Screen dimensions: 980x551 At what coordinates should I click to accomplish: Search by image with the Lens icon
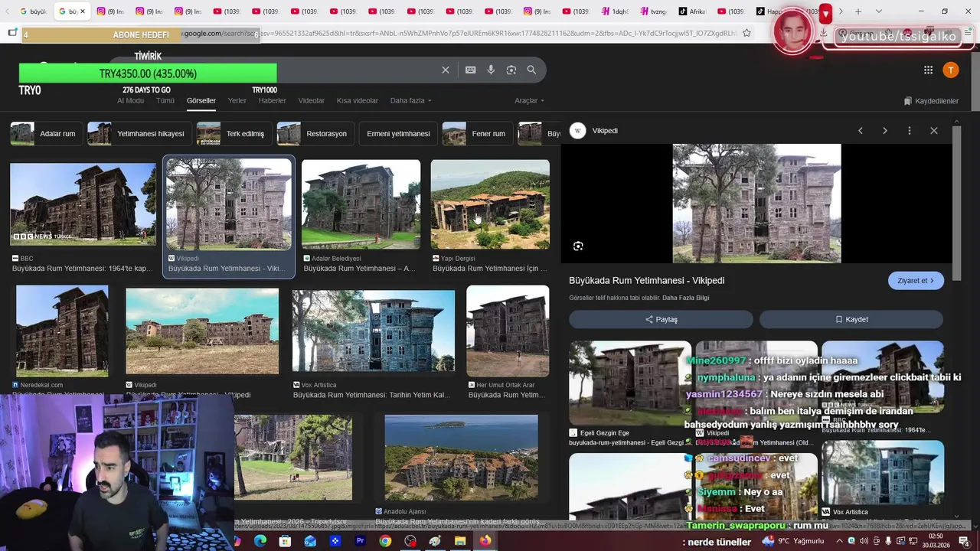pyautogui.click(x=511, y=70)
